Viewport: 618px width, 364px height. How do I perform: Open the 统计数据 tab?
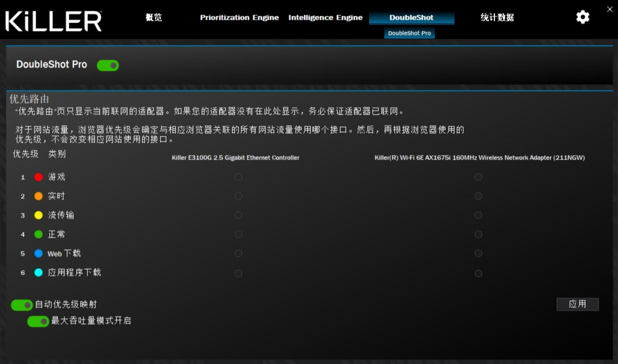[x=497, y=18]
